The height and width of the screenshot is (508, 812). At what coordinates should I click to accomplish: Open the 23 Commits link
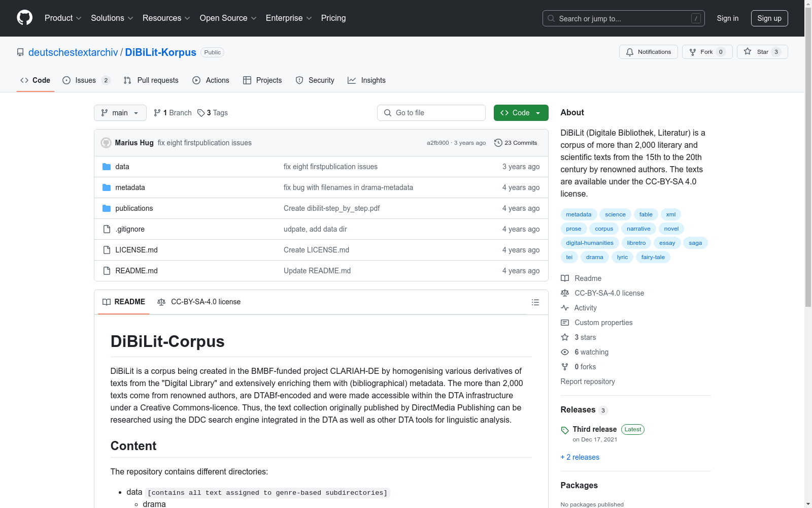[x=516, y=143]
